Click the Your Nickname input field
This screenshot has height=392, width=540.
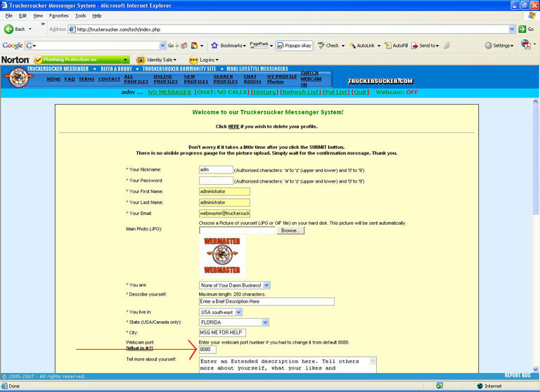[216, 170]
